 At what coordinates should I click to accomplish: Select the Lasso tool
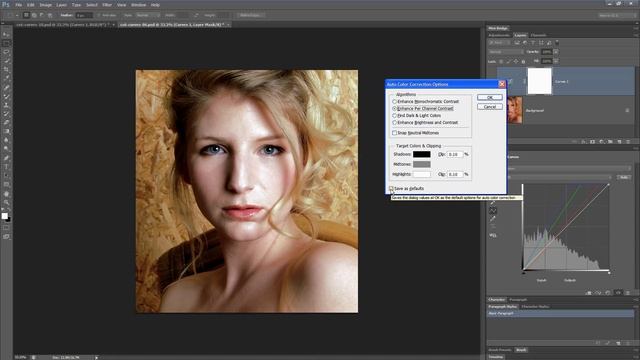pyautogui.click(x=6, y=52)
